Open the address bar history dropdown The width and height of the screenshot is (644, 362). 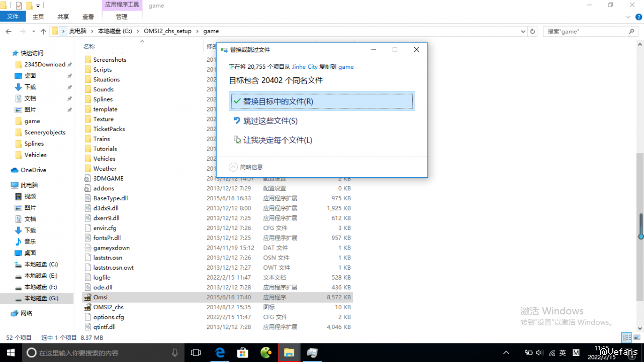click(x=523, y=31)
